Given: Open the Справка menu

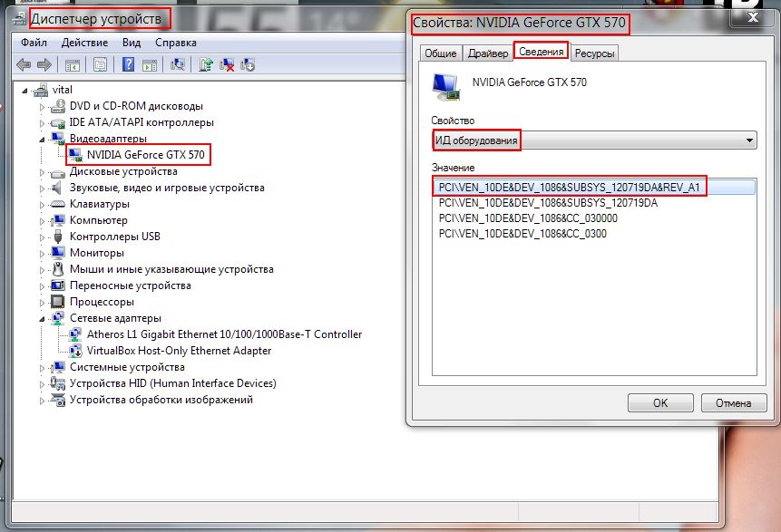Looking at the screenshot, I should (175, 43).
